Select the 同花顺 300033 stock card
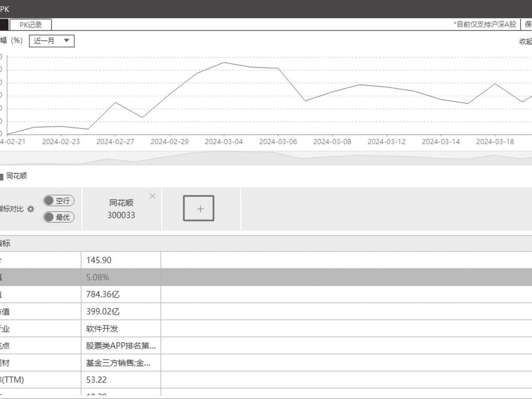This screenshot has width=532, height=399. [121, 209]
